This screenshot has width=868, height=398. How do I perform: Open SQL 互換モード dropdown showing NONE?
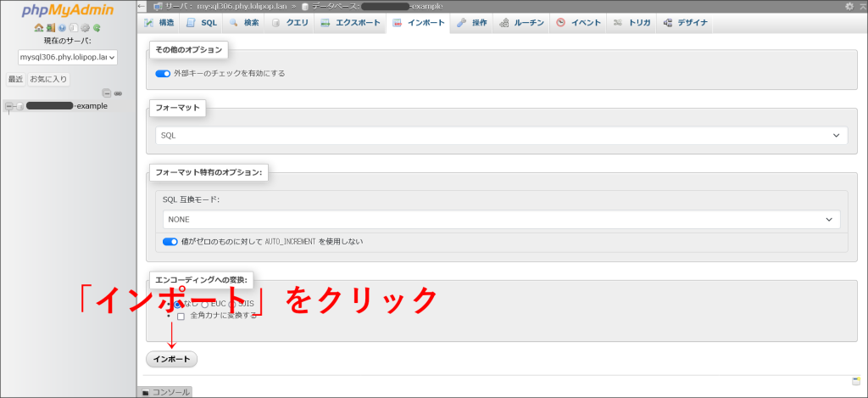(502, 220)
